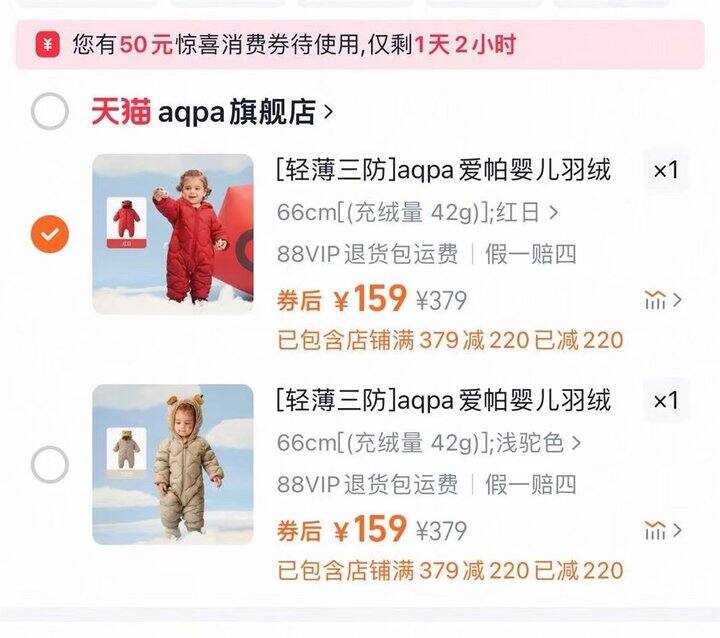
Task: Select the 浅驼色 jumpsuit item checkbox
Action: pyautogui.click(x=50, y=464)
